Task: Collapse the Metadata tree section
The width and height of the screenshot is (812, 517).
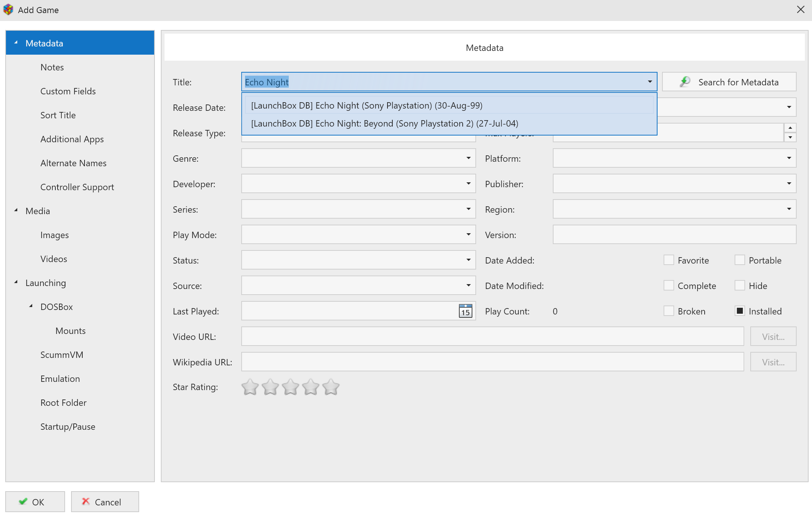Action: click(16, 43)
